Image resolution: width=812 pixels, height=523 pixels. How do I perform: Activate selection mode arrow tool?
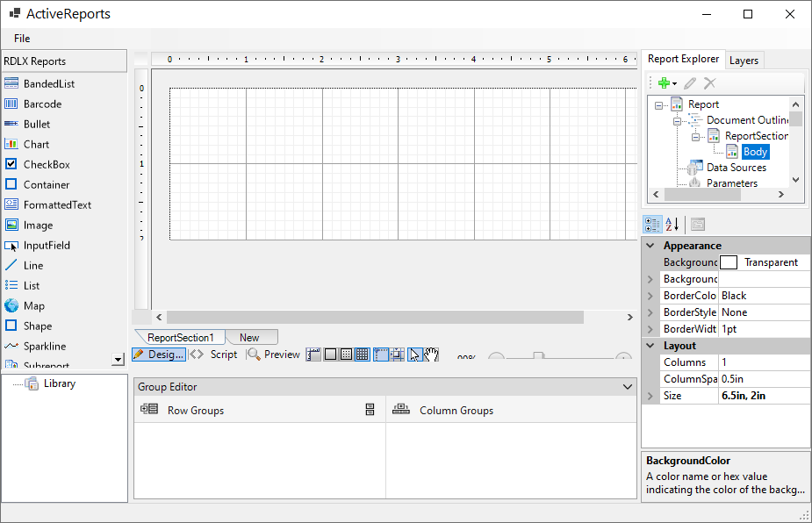point(415,355)
